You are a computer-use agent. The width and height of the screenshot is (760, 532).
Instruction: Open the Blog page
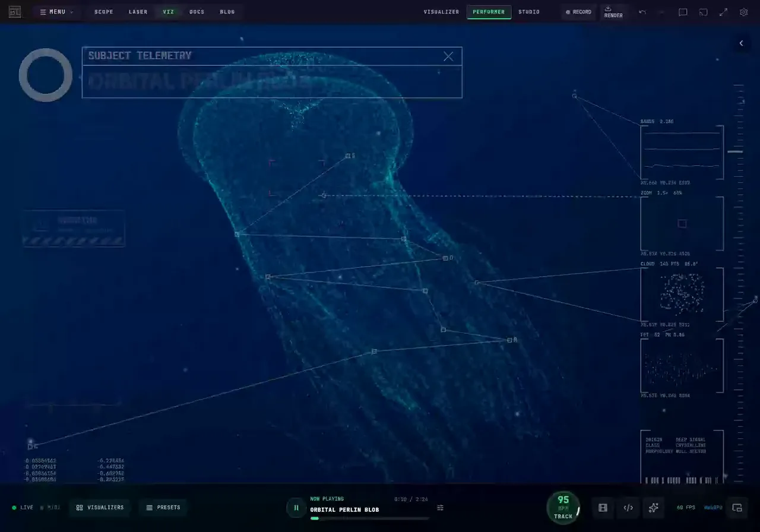227,12
